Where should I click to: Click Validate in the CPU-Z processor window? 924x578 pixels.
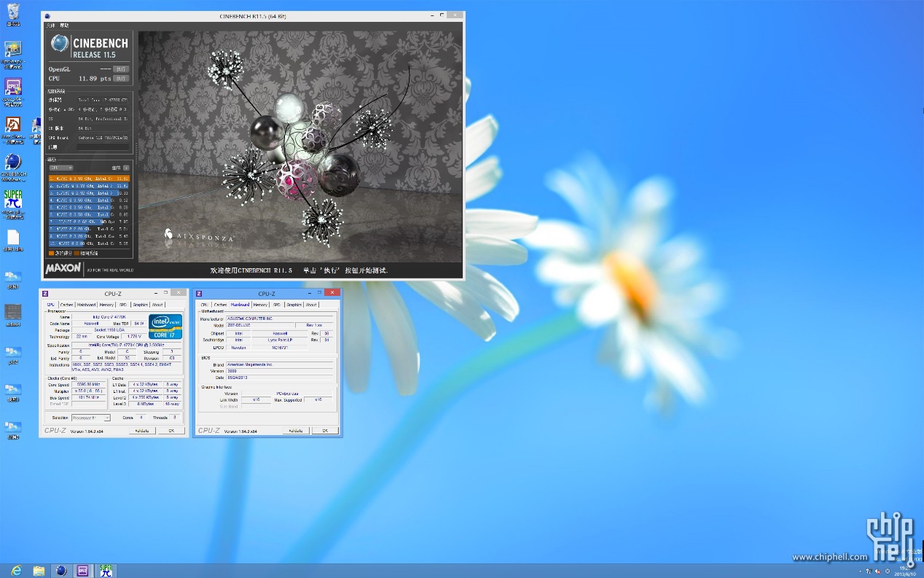(x=142, y=431)
